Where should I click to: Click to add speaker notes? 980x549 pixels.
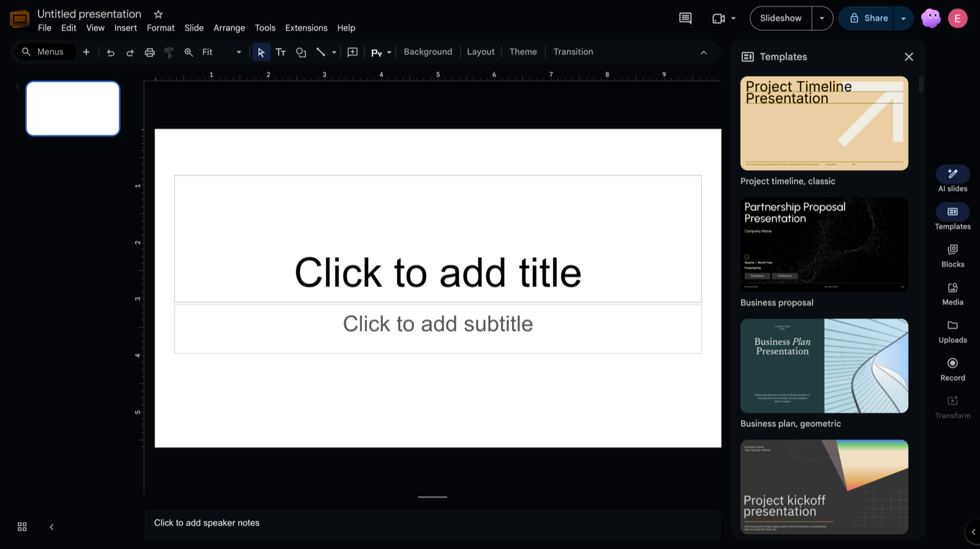432,523
